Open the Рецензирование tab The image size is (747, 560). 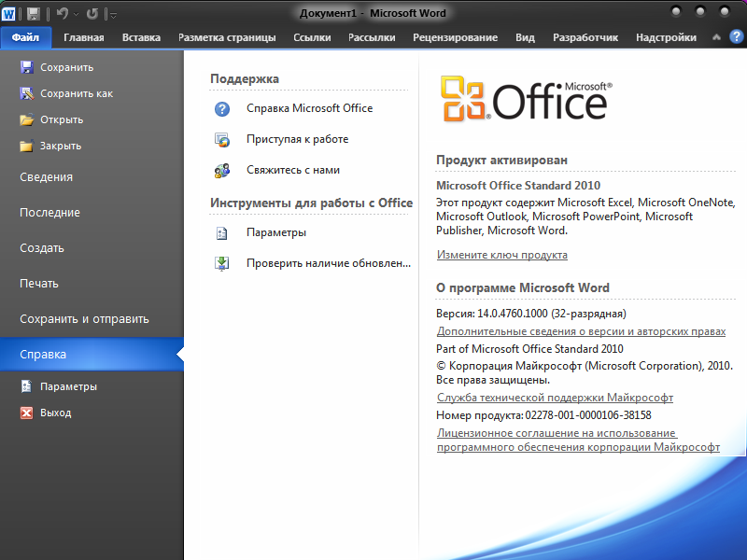click(x=455, y=37)
